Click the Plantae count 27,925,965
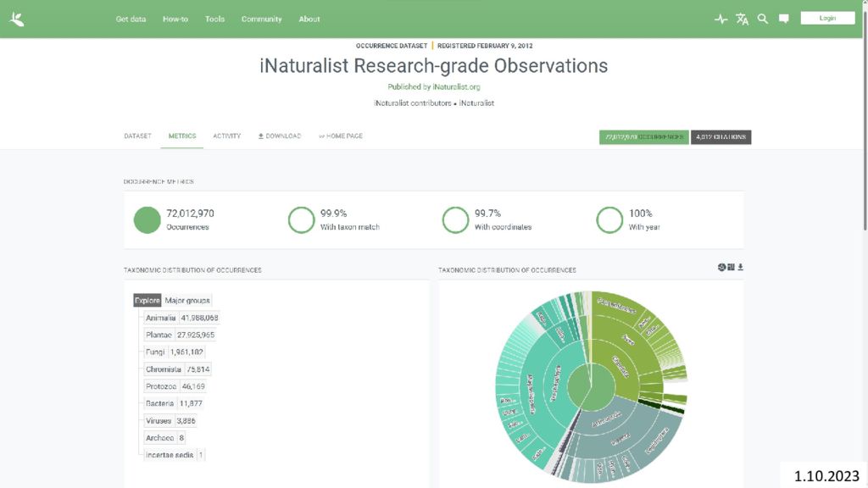Screen dimensions: 868x488 [x=196, y=335]
